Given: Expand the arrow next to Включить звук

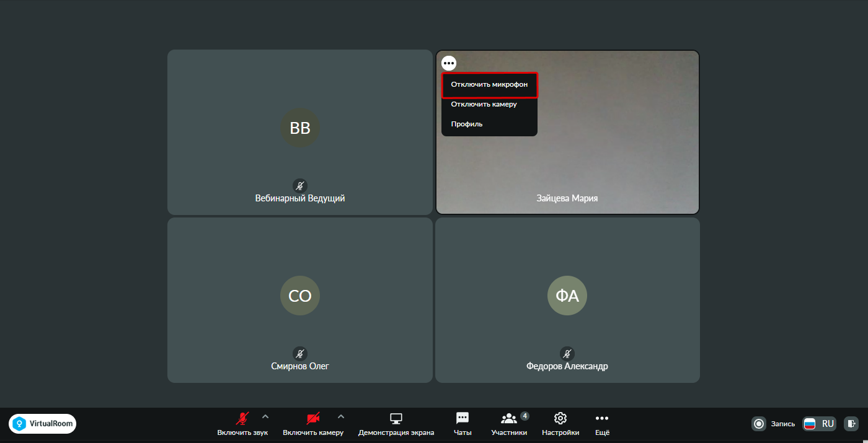Looking at the screenshot, I should (x=265, y=416).
